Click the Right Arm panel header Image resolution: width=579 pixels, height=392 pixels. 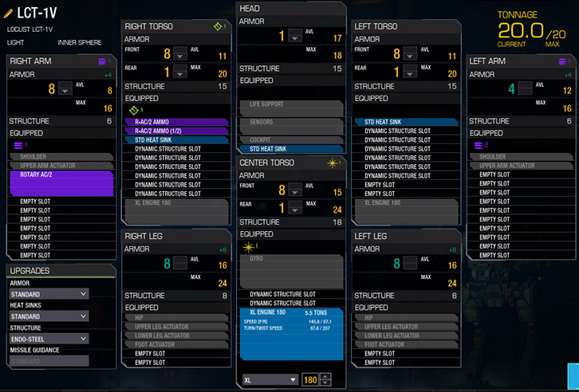coord(61,61)
